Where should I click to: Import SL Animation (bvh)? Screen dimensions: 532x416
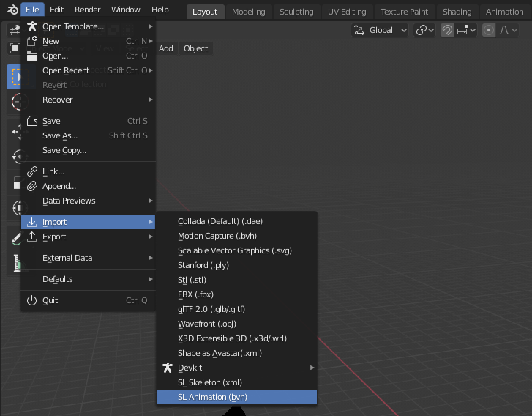[x=236, y=397]
